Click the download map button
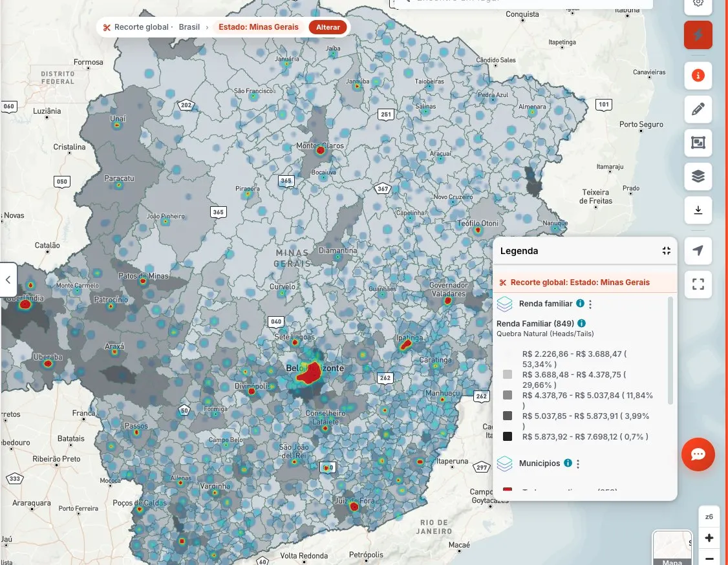Screen dimensions: 728x565 [x=698, y=210]
